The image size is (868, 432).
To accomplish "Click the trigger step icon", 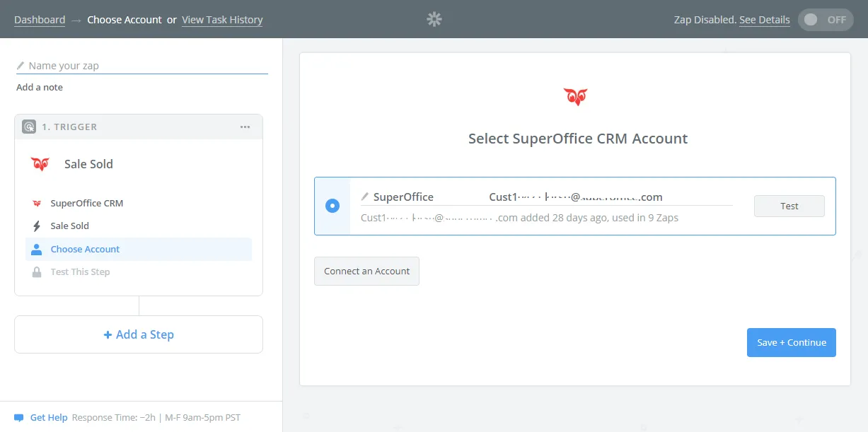I will (29, 127).
